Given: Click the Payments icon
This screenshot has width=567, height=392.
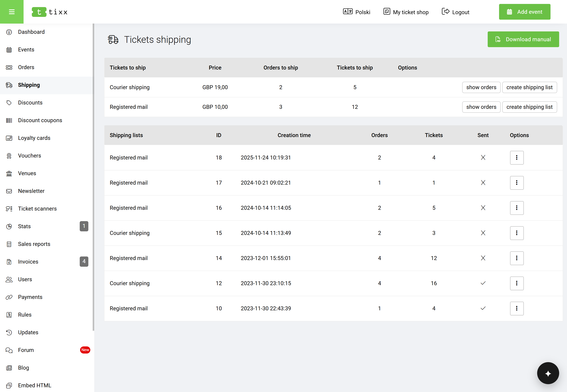Looking at the screenshot, I should tap(9, 297).
